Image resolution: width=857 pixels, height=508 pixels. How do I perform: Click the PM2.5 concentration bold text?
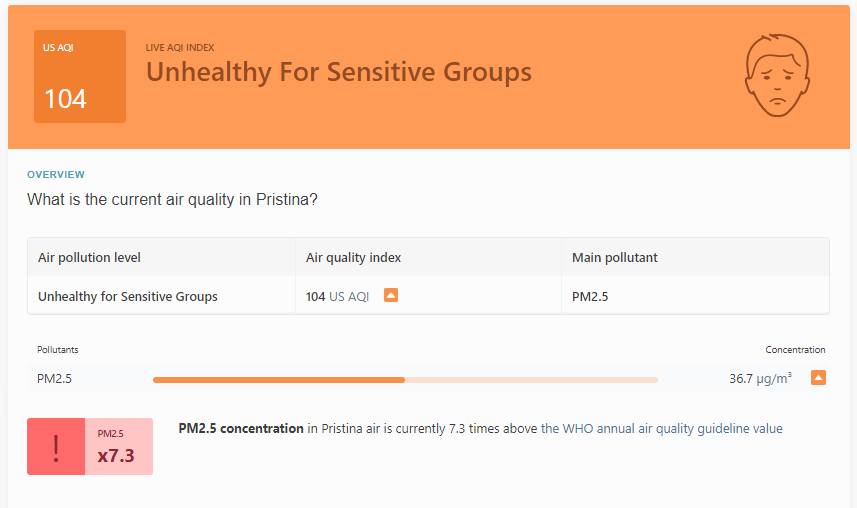click(241, 429)
